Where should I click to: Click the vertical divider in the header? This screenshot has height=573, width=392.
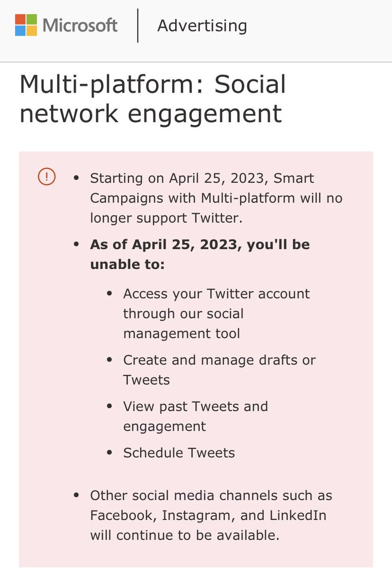pyautogui.click(x=138, y=25)
